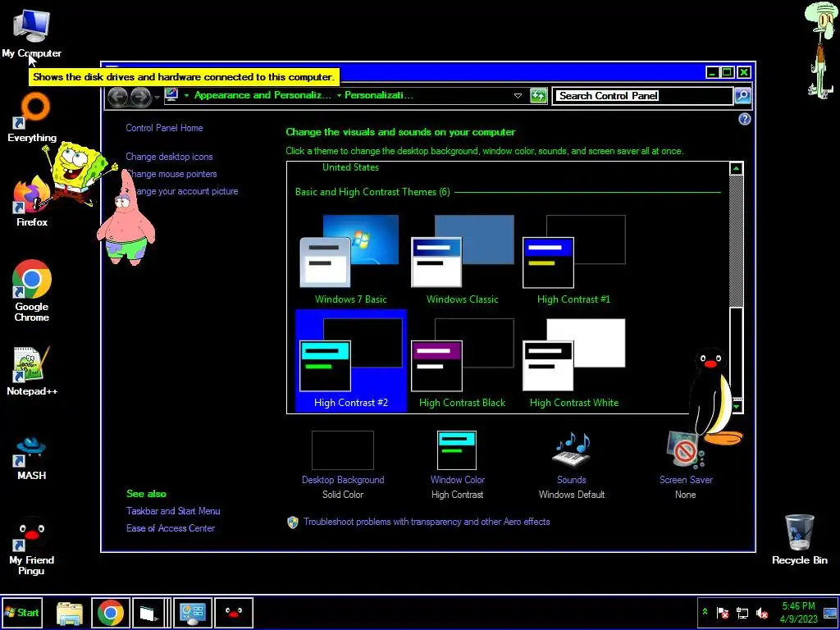Screen dimensions: 840x630
Task: Click the Forward navigation arrow
Action: (x=140, y=97)
